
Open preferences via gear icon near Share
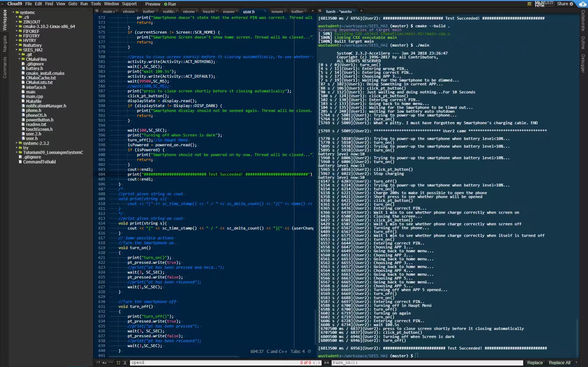(x=572, y=4)
